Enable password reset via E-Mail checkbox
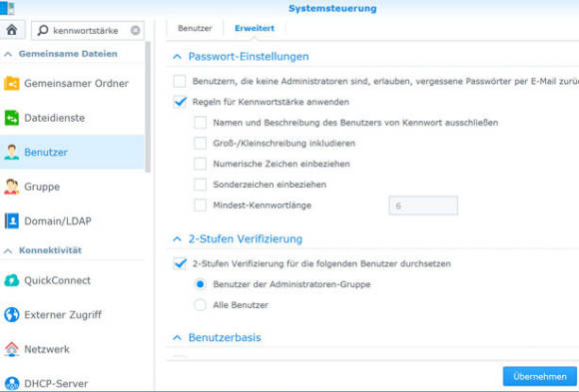The image size is (579, 392). click(x=180, y=81)
